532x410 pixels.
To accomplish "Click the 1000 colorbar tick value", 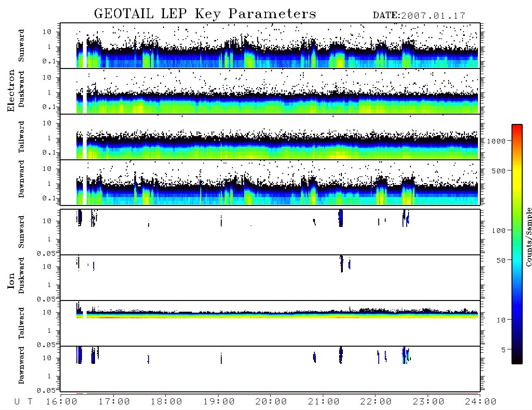I will click(497, 141).
